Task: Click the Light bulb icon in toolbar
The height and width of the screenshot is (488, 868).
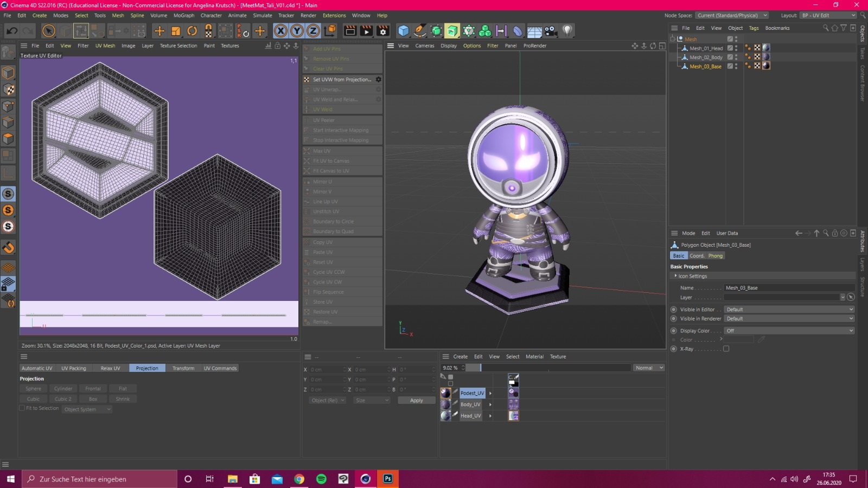Action: 567,31
